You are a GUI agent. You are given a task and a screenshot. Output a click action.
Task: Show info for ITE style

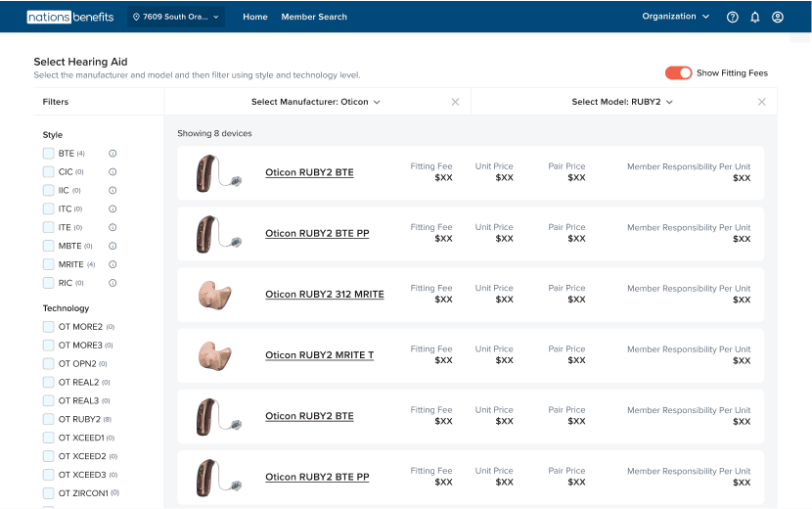click(x=113, y=227)
